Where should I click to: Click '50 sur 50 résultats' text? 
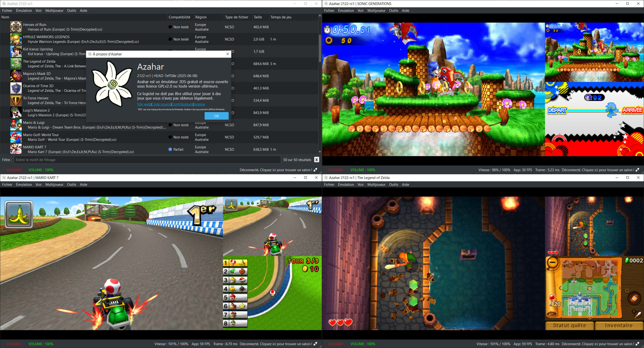pyautogui.click(x=297, y=160)
